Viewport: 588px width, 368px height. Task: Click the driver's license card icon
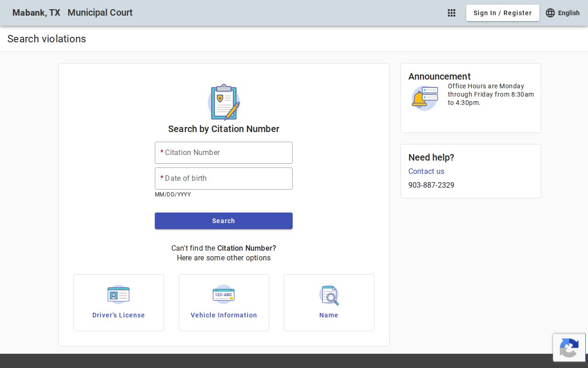[x=119, y=294]
